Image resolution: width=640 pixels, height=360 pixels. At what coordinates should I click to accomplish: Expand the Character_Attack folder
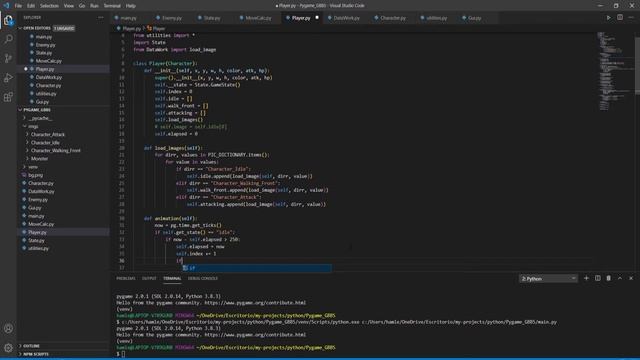[x=63, y=134]
